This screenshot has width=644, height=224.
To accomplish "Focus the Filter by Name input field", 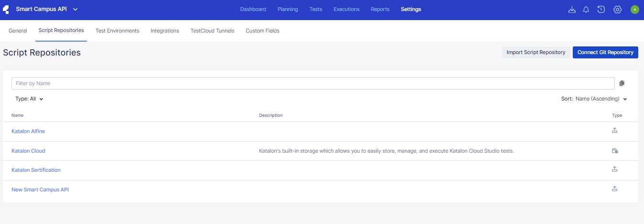I will pyautogui.click(x=313, y=83).
